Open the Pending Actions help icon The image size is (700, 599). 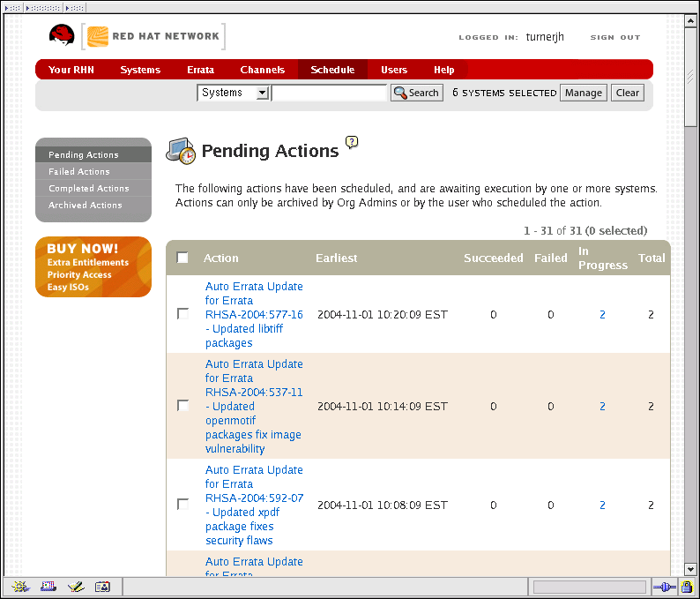[352, 143]
